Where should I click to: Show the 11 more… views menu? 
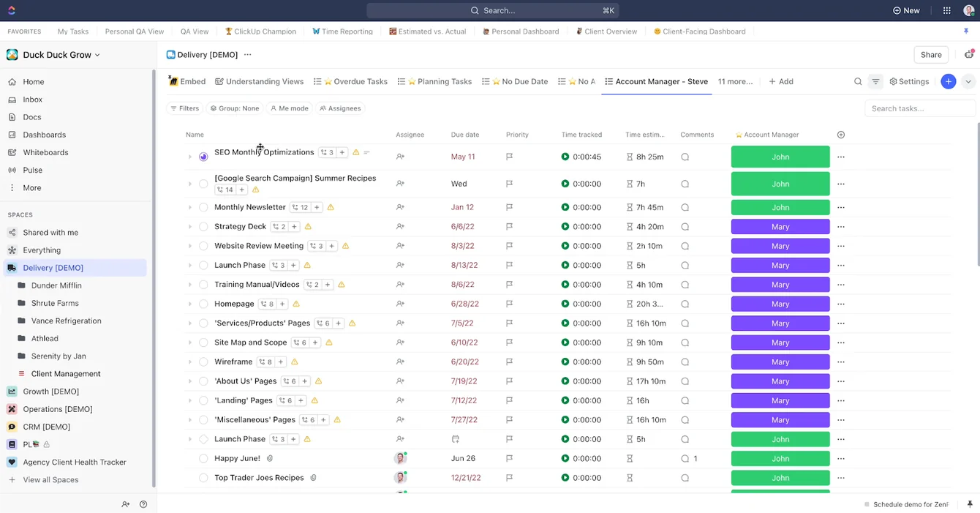[735, 81]
